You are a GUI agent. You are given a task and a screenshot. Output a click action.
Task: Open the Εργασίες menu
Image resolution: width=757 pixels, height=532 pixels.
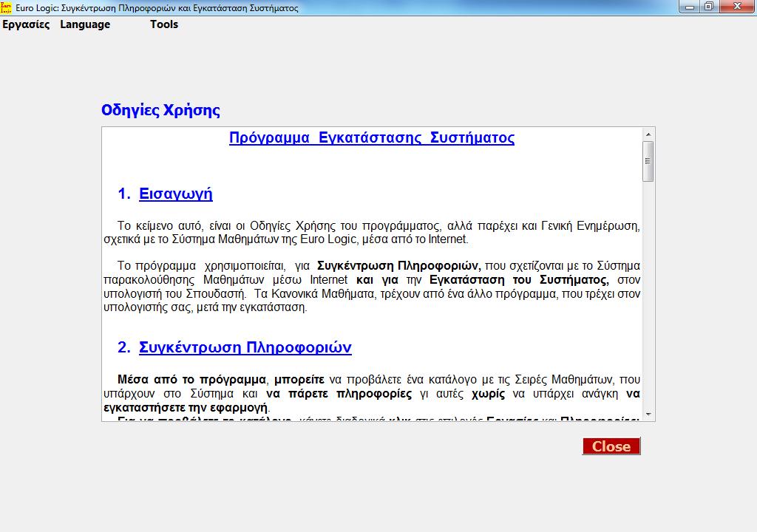(26, 24)
